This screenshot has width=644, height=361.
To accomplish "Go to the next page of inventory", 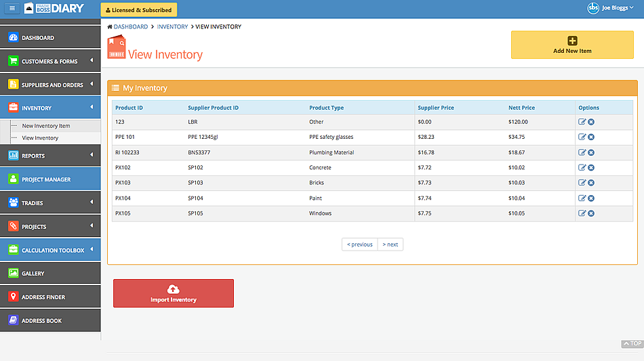I will [x=390, y=245].
